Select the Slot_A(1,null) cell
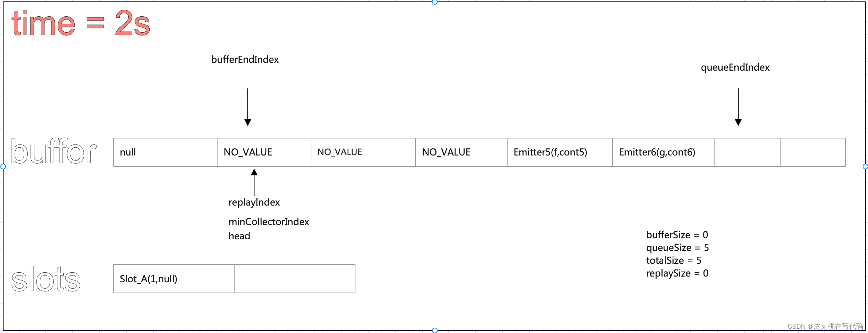This screenshot has width=868, height=333. [174, 279]
